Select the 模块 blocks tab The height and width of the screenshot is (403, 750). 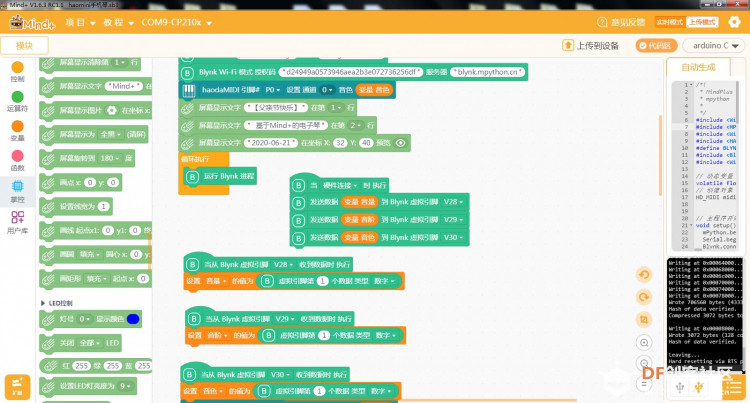(x=24, y=46)
